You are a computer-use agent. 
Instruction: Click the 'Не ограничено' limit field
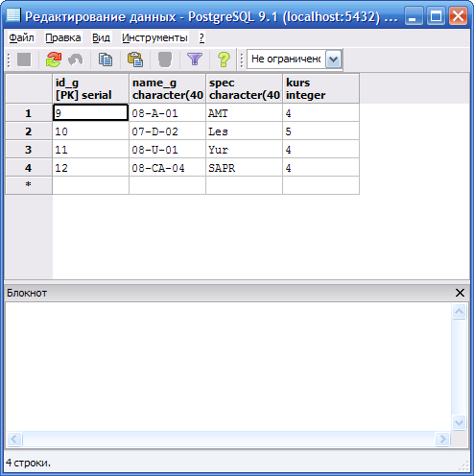coord(286,59)
